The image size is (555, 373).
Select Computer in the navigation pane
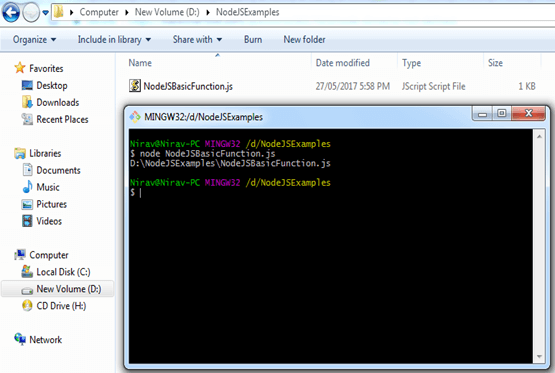point(49,255)
